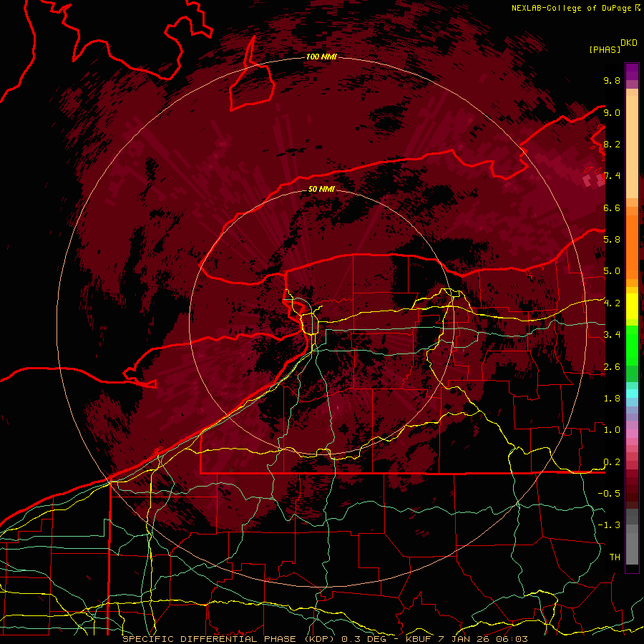Click the 1.8 legend value
This screenshot has height=644, width=644.
coord(612,399)
